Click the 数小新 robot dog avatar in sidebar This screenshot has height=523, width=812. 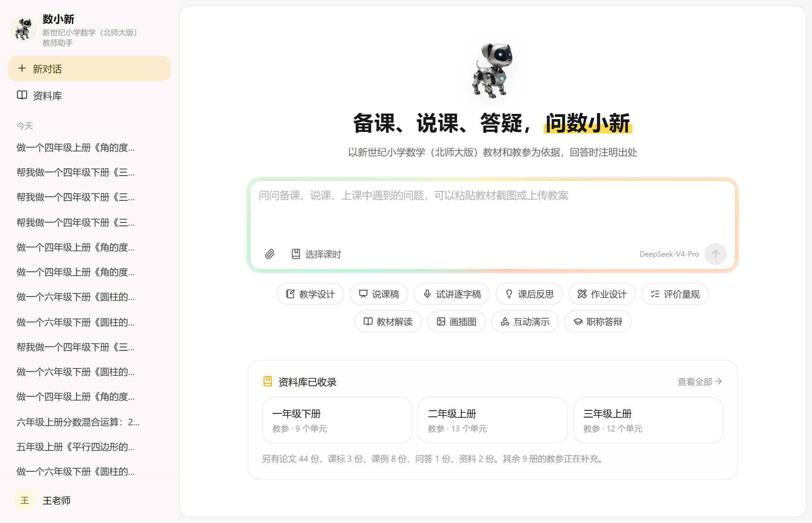pos(23,29)
